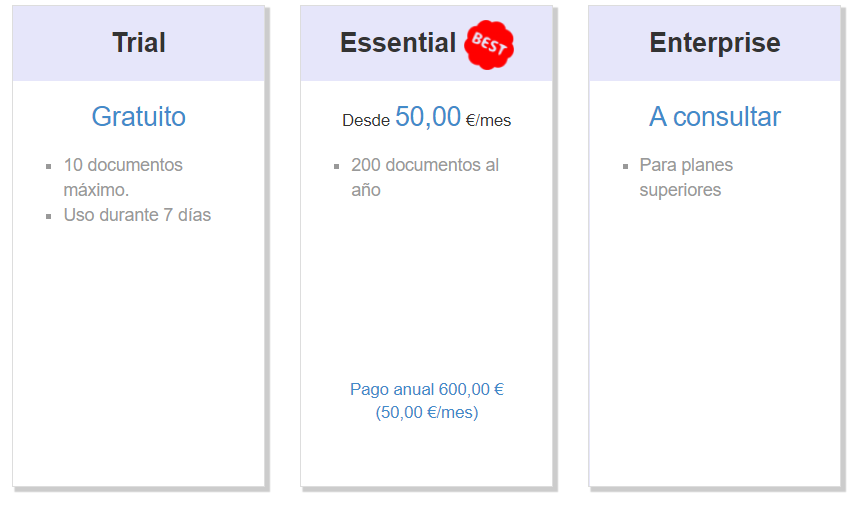861x505 pixels.
Task: Click the €/mes unit label
Action: pyautogui.click(x=488, y=120)
